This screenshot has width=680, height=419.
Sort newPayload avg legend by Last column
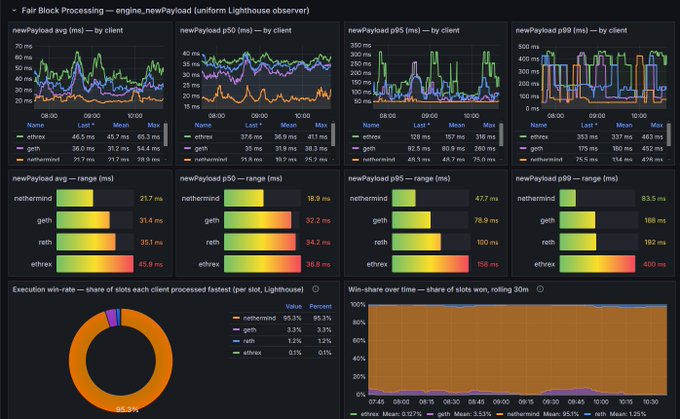tap(86, 125)
